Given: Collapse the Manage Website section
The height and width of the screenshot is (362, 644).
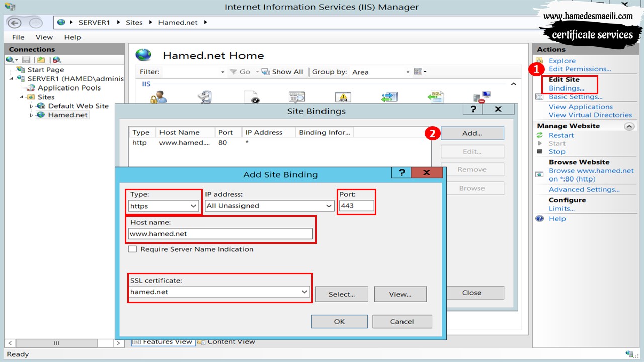Looking at the screenshot, I should 629,126.
